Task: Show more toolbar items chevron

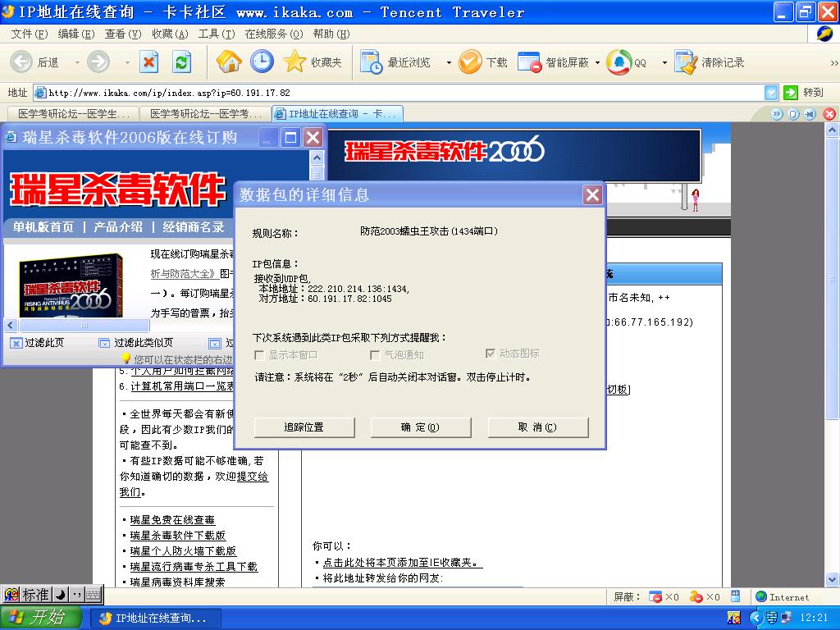Action: coord(833,62)
